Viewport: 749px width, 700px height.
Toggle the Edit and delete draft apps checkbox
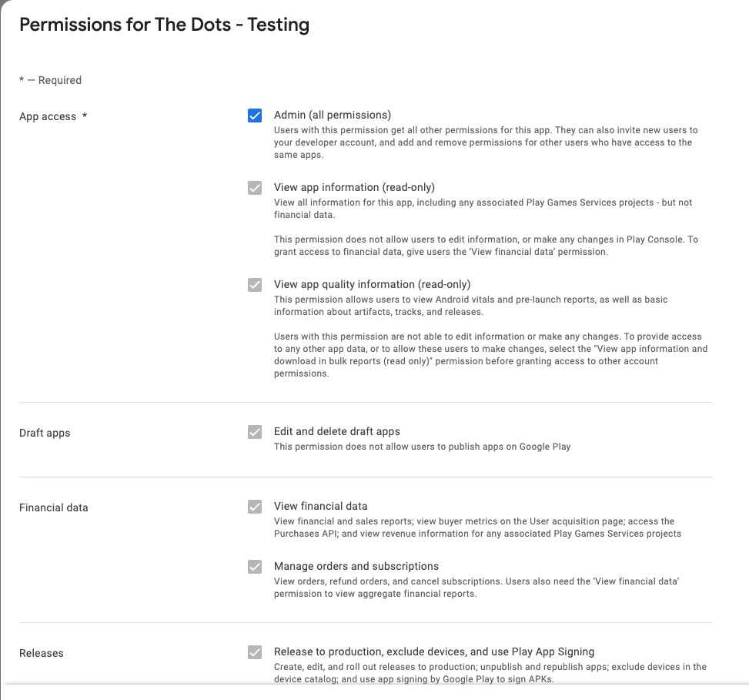pos(255,432)
